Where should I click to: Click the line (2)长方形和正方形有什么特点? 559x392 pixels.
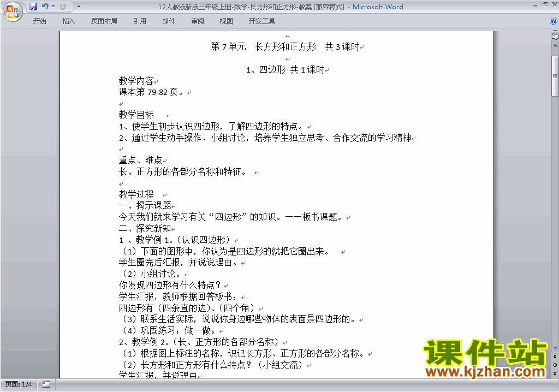(213, 365)
